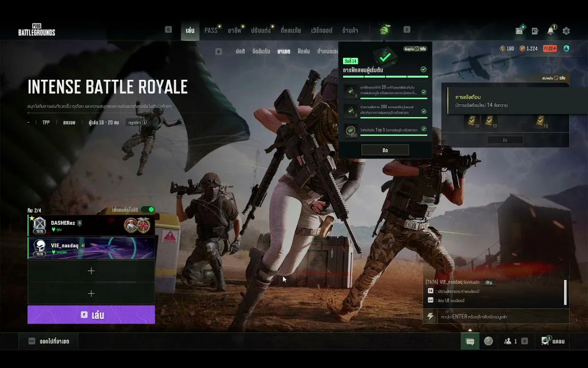Switch to ฝึกฝน training mode tab
The width and height of the screenshot is (588, 368).
[303, 52]
